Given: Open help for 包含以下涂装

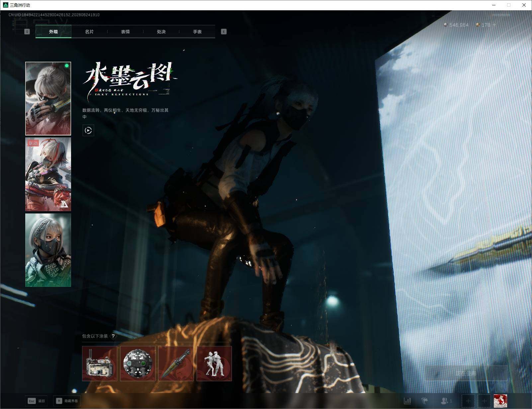Looking at the screenshot, I should (113, 336).
